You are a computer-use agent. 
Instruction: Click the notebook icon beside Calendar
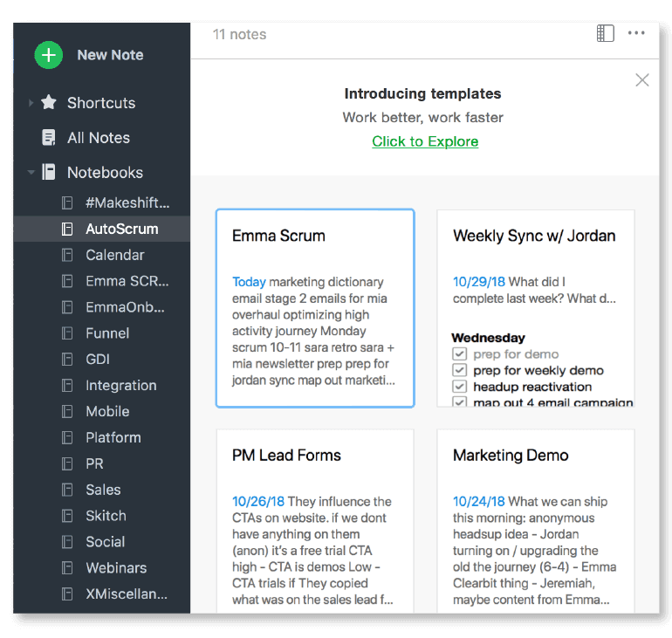point(67,255)
